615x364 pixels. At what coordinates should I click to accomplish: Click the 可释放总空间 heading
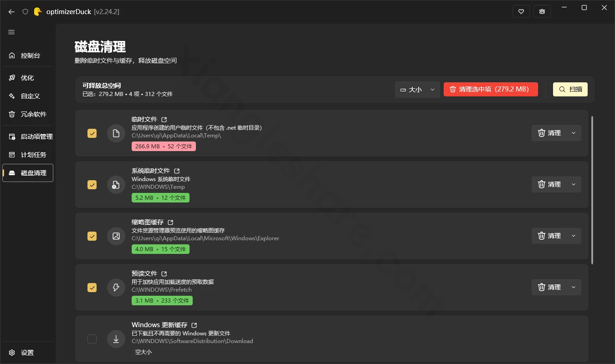pyautogui.click(x=102, y=86)
